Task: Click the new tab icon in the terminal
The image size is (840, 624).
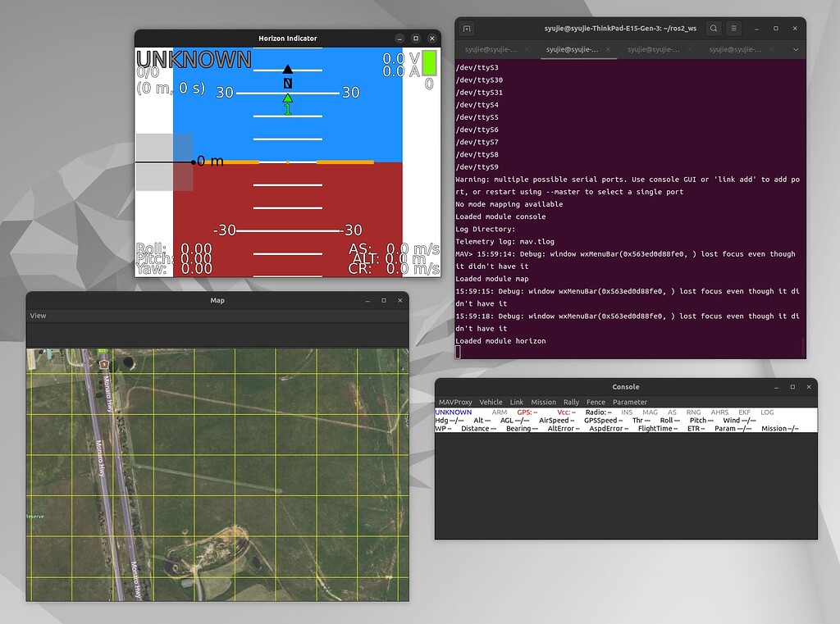Action: click(x=467, y=28)
